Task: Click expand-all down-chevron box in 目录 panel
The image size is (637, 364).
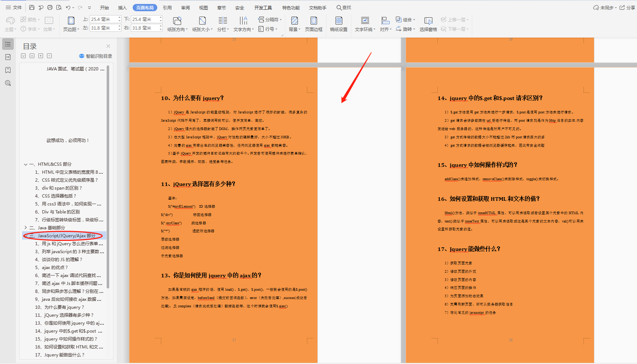Action: 23,56
